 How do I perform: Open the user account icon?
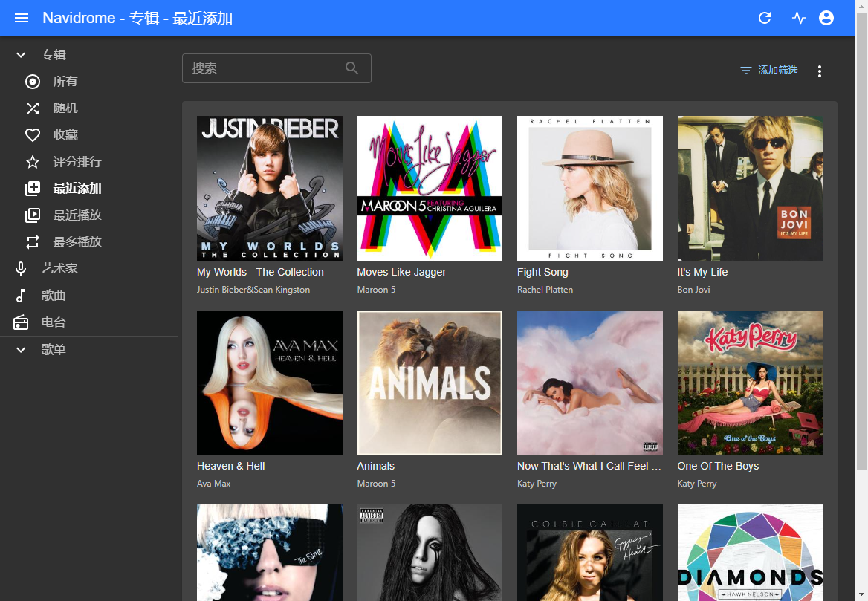[x=826, y=18]
